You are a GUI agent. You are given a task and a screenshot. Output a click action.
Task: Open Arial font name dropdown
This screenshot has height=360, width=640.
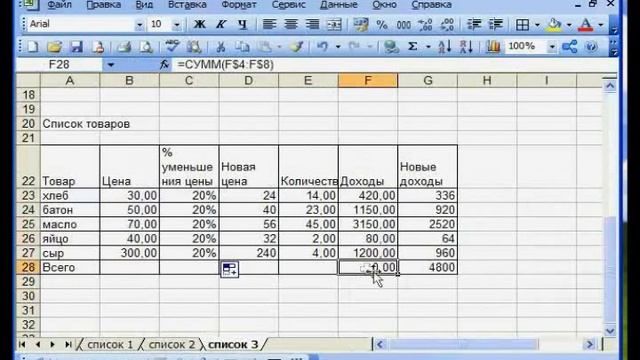tap(139, 24)
